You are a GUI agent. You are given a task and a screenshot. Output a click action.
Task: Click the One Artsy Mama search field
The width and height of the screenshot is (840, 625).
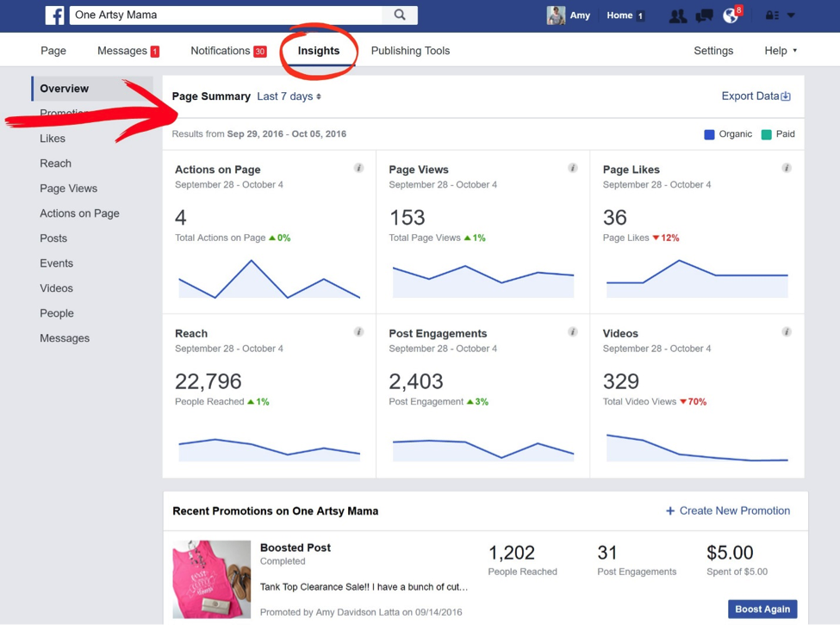226,15
